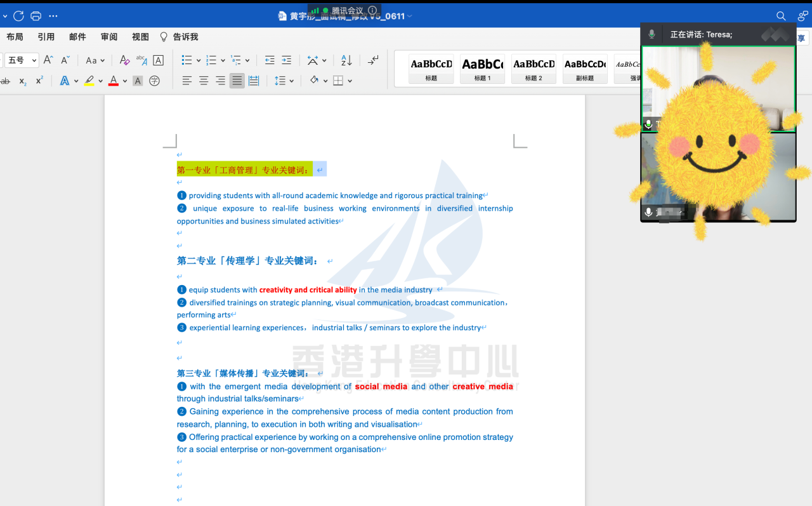Toggle center text alignment

tap(204, 81)
